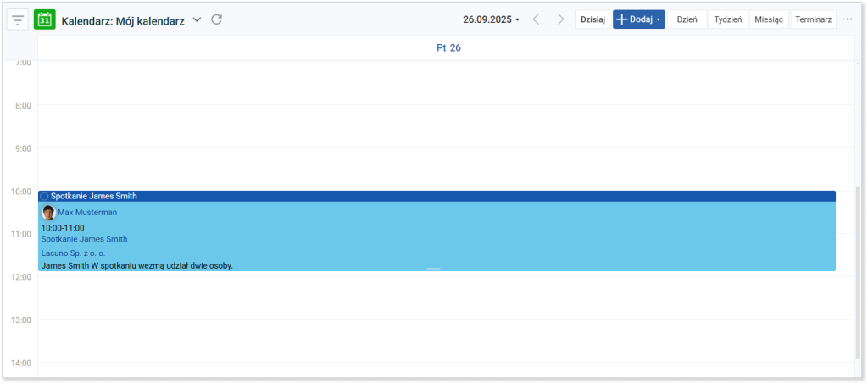
Task: Open the Lacuno Sp. z o. o. link
Action: pos(73,253)
